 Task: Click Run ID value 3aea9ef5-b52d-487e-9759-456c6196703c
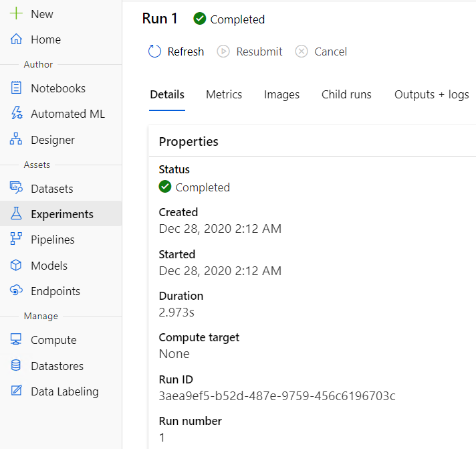(277, 396)
